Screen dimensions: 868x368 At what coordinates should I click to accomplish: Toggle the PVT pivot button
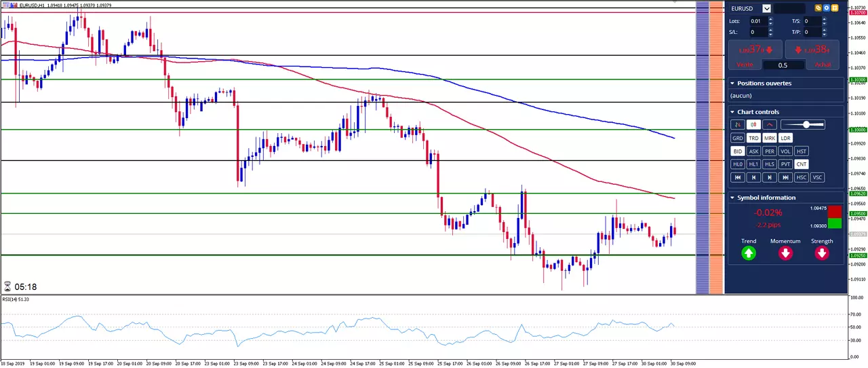[785, 164]
